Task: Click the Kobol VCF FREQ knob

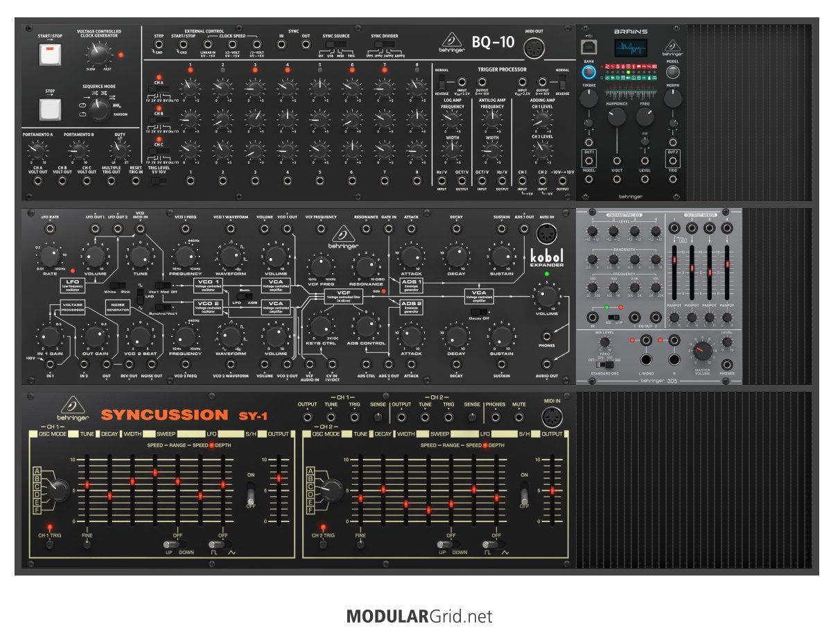Action: point(320,267)
